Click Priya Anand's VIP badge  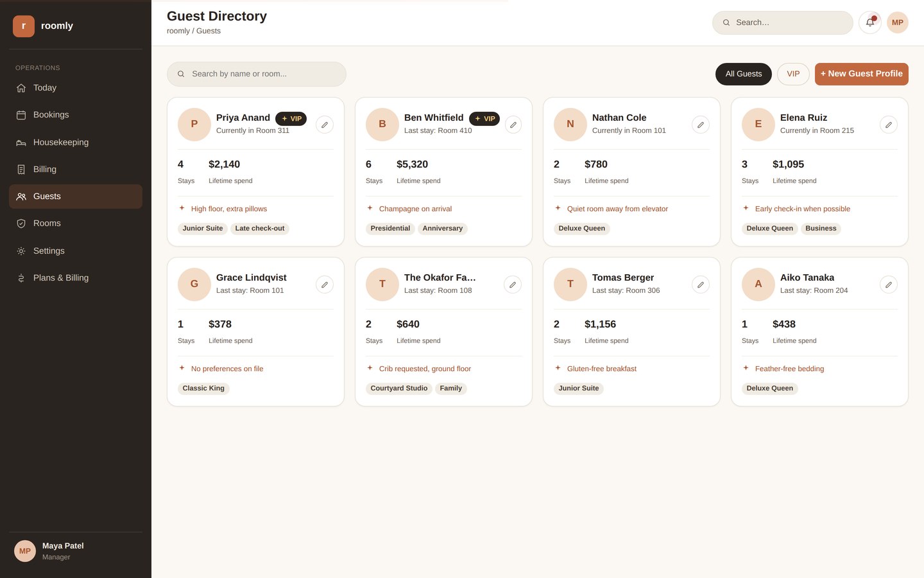(291, 119)
